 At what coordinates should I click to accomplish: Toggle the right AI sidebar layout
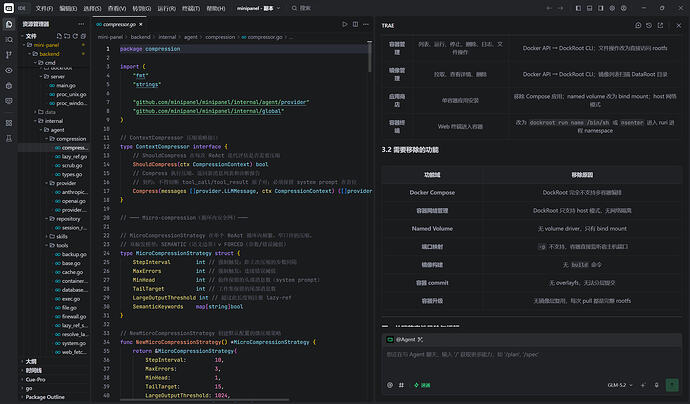(601, 8)
